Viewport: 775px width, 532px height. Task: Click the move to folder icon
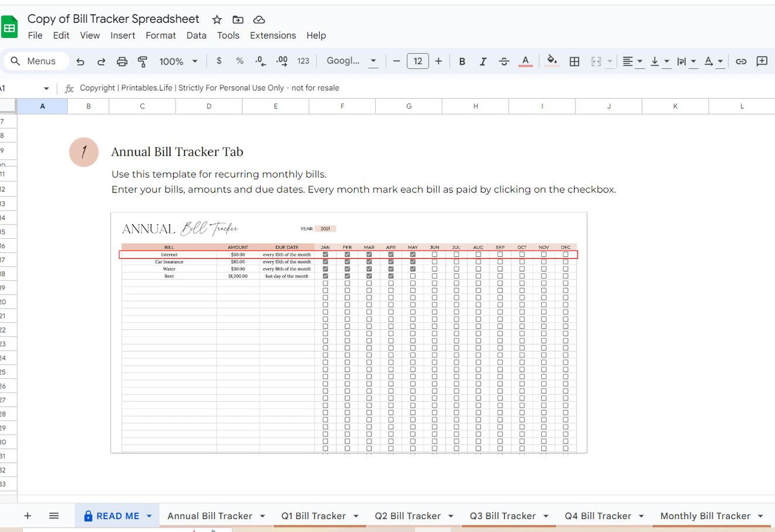pos(238,19)
